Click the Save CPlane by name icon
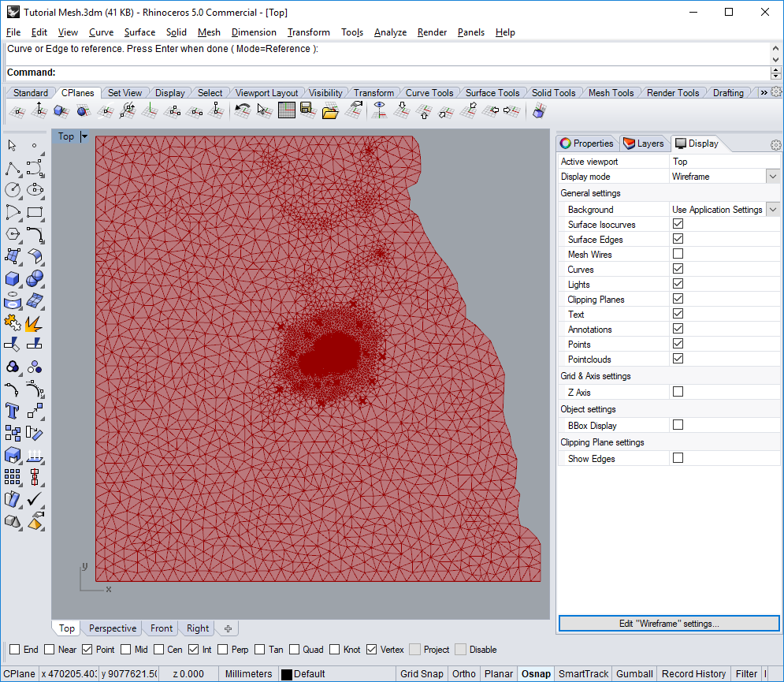The height and width of the screenshot is (682, 784). tap(308, 110)
